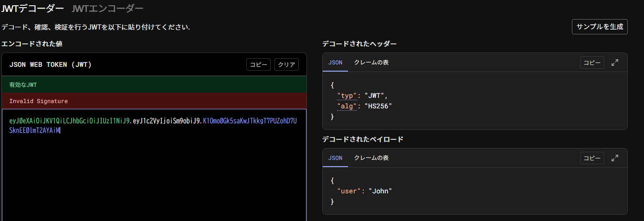Switch to the JWTエンコーダー tab
This screenshot has height=221, width=644.
tap(107, 8)
